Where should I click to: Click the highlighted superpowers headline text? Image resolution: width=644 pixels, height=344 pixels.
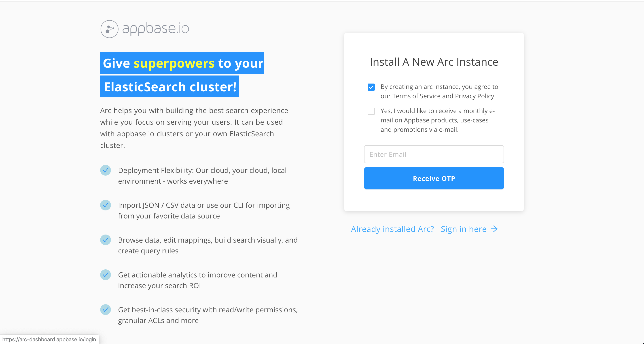point(174,63)
